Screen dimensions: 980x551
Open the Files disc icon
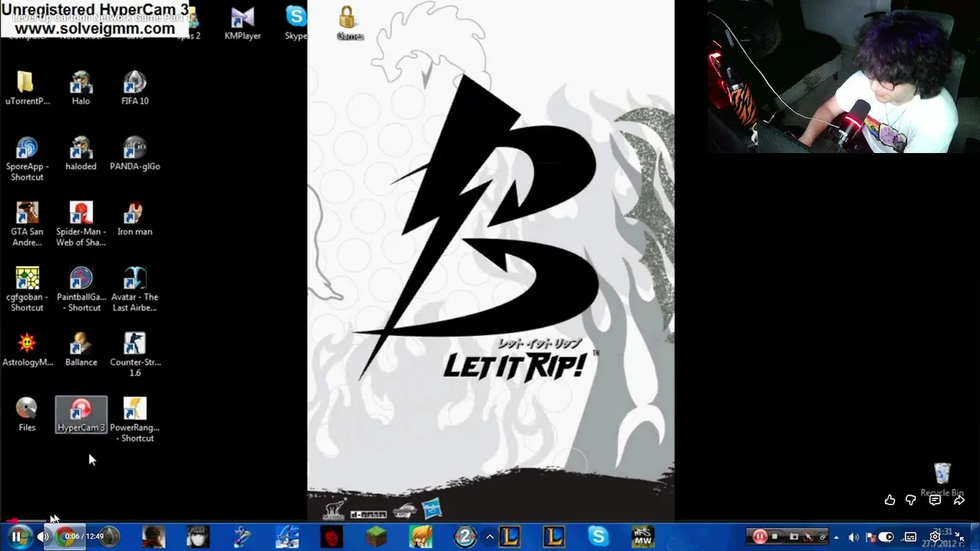click(27, 414)
